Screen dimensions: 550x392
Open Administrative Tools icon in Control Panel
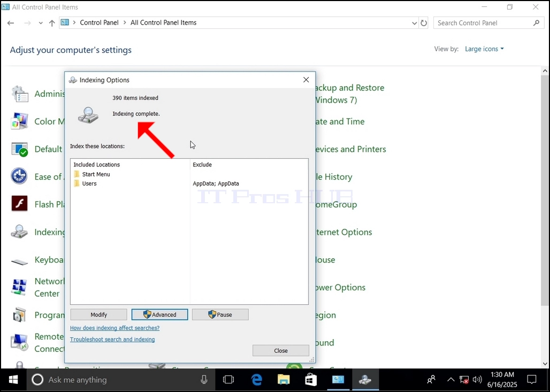[x=20, y=94]
